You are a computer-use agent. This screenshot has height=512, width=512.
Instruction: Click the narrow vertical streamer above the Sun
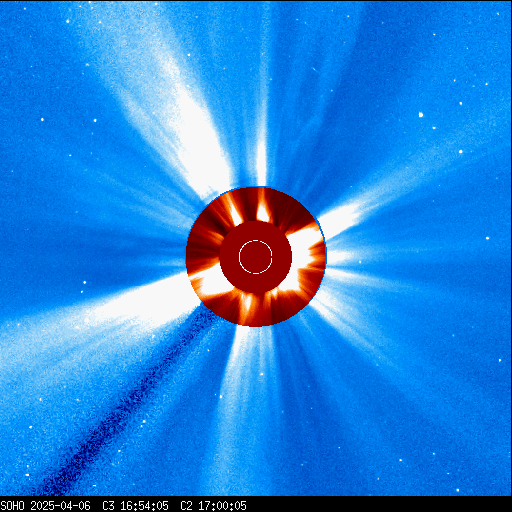pyautogui.click(x=263, y=133)
